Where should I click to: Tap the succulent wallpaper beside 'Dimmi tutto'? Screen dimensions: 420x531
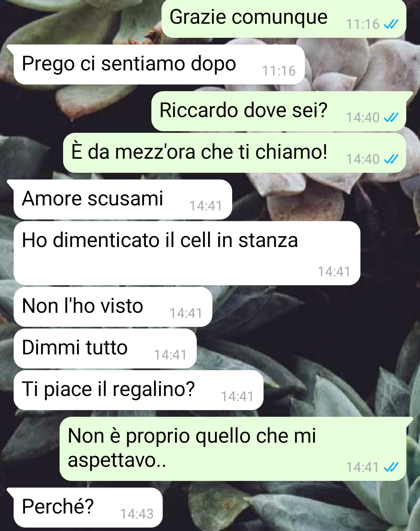click(x=303, y=349)
